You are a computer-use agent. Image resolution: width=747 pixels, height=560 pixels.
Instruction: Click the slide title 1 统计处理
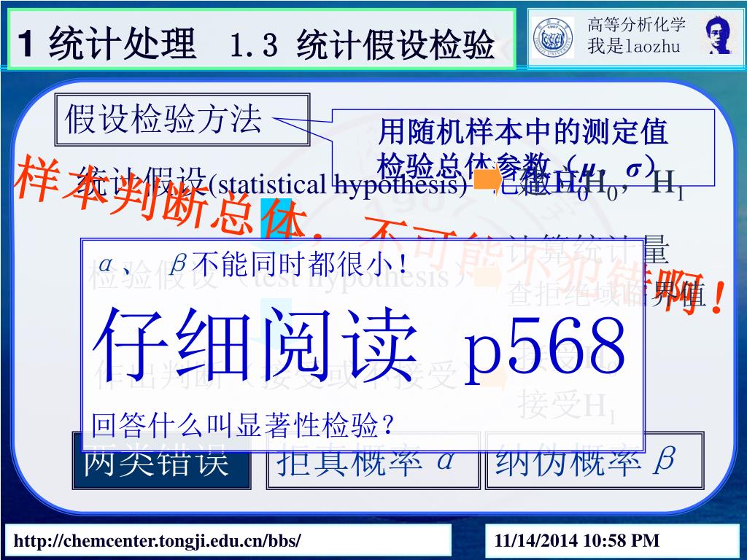107,43
